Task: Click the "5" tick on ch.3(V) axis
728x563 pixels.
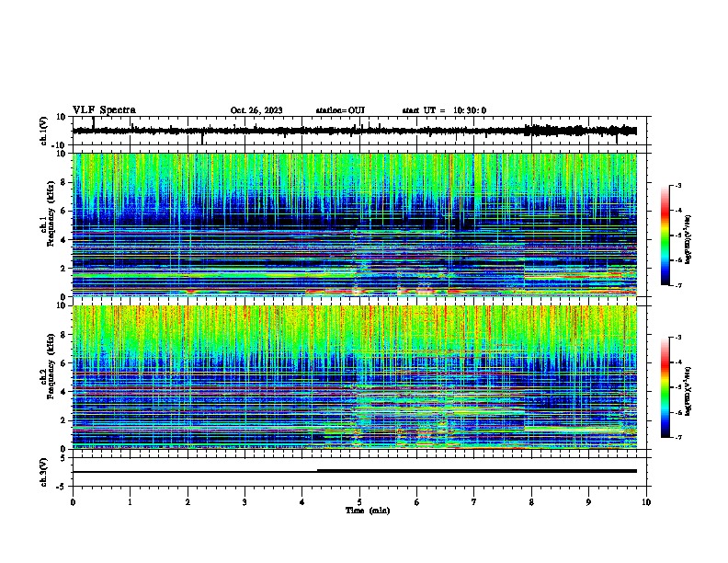Action: [x=63, y=458]
